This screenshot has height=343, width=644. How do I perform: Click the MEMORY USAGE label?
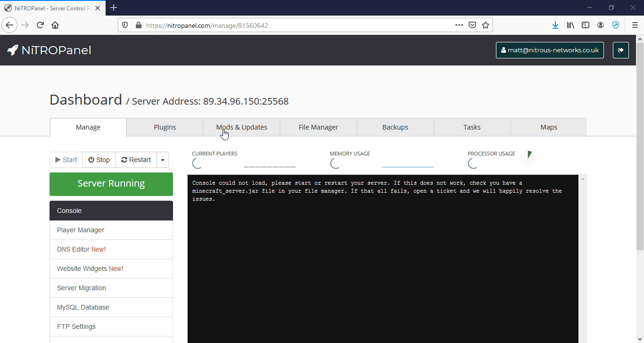[350, 154]
